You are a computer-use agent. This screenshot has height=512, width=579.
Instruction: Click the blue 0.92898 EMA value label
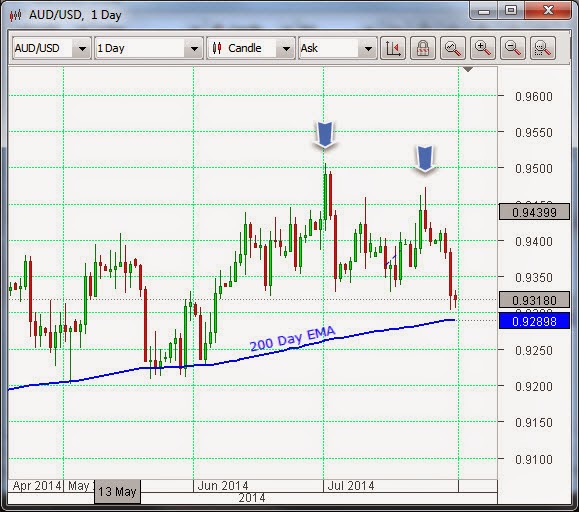(x=534, y=321)
